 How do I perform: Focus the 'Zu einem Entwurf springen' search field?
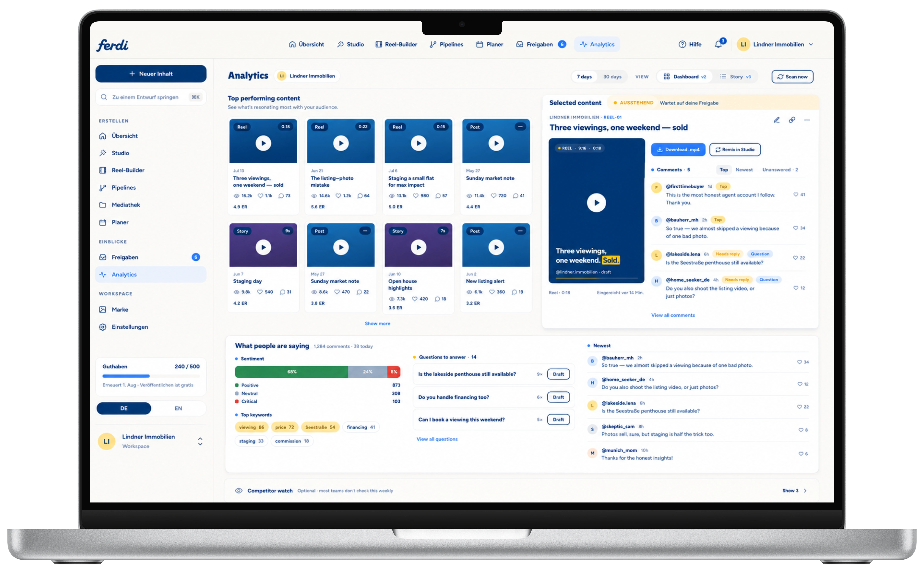[x=151, y=97]
